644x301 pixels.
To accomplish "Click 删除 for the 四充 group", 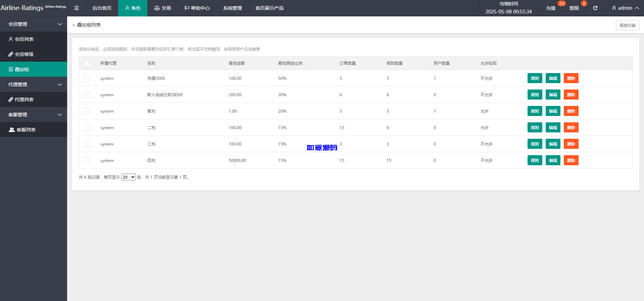I will [571, 160].
